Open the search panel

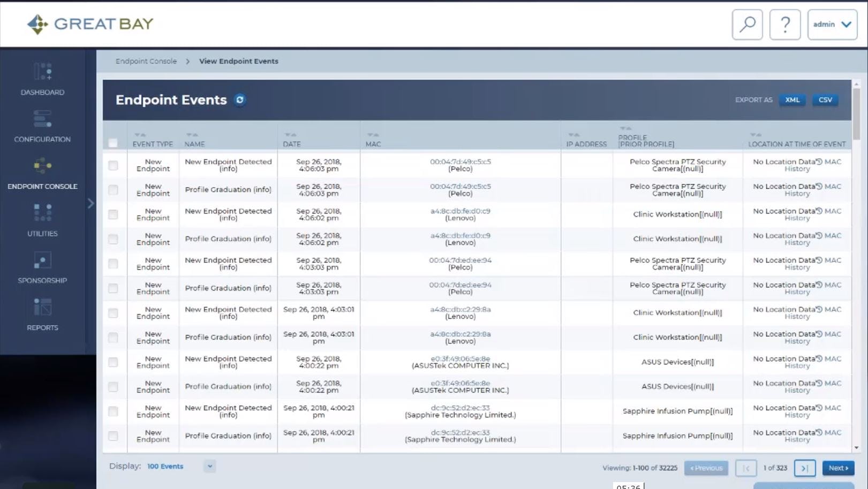747,24
